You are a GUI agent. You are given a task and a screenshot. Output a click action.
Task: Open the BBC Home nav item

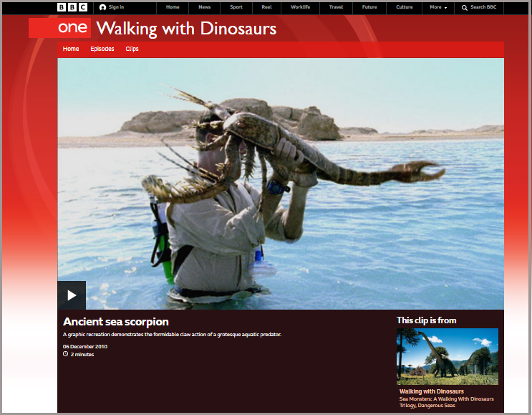173,7
